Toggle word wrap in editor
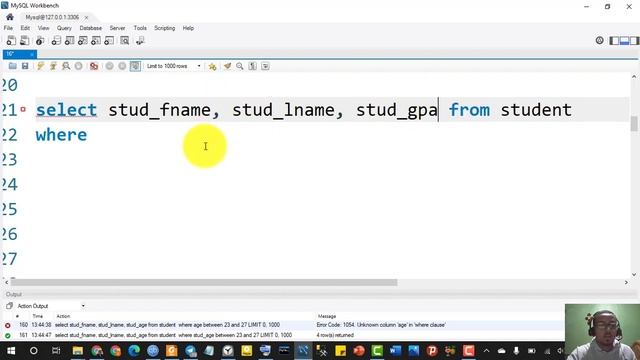The height and width of the screenshot is (360, 640). [x=265, y=66]
